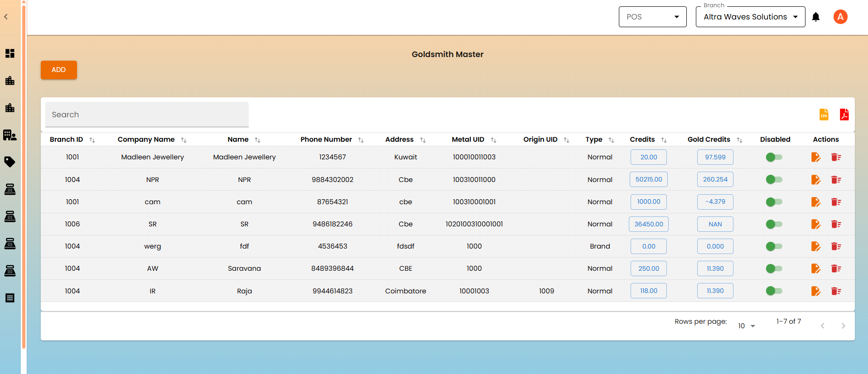Toggle Disabled switch for IR Raja
868x374 pixels.
tap(774, 291)
